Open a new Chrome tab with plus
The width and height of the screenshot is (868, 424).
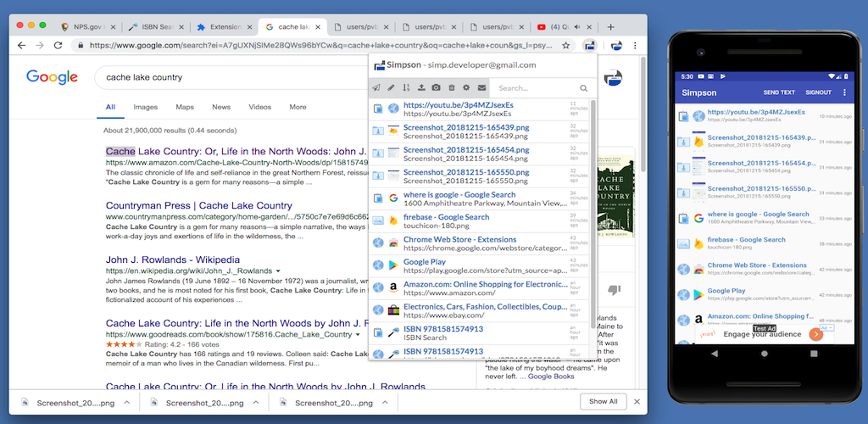(610, 26)
